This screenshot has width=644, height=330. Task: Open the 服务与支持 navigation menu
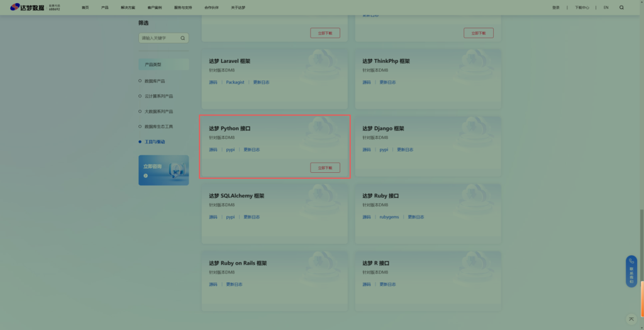pos(183,8)
